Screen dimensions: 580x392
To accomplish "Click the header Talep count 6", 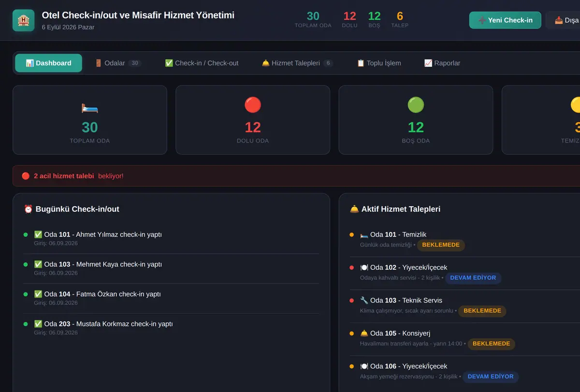I will click(x=400, y=16).
